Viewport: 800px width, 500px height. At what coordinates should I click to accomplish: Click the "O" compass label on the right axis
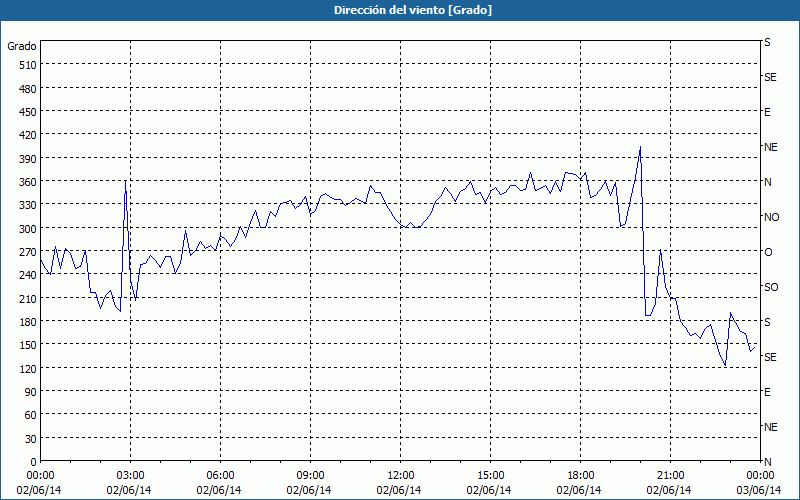(768, 252)
